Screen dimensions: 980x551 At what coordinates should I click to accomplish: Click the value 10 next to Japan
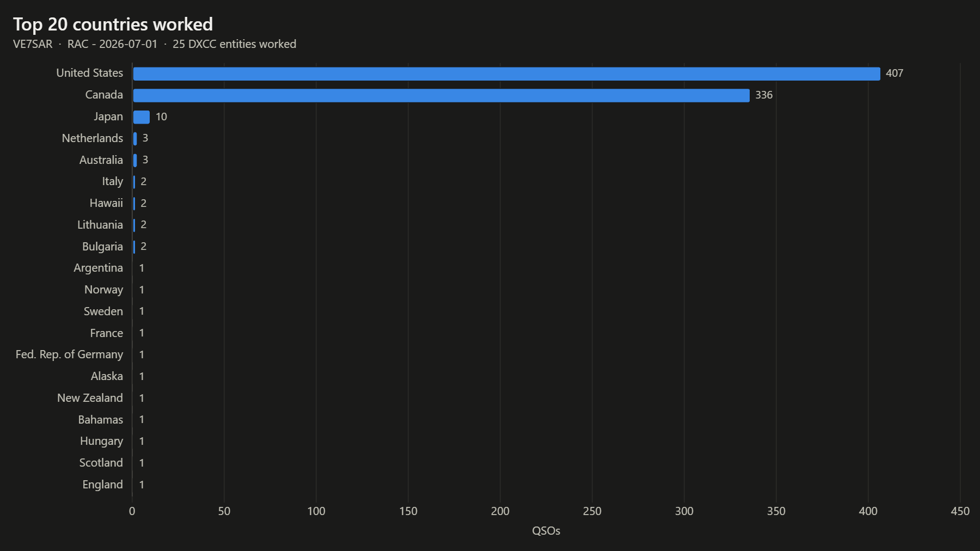(161, 117)
